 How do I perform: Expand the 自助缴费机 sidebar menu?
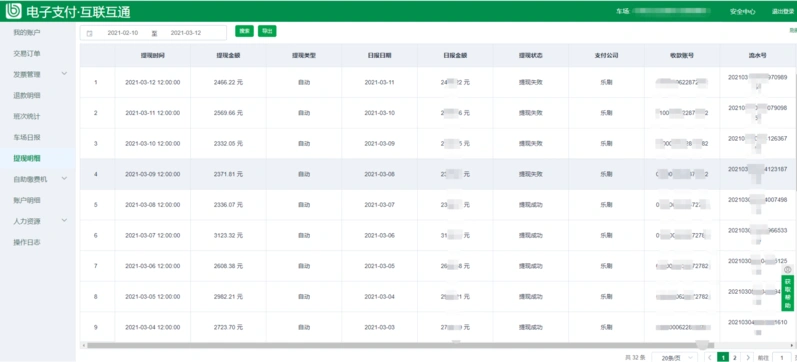coord(64,179)
